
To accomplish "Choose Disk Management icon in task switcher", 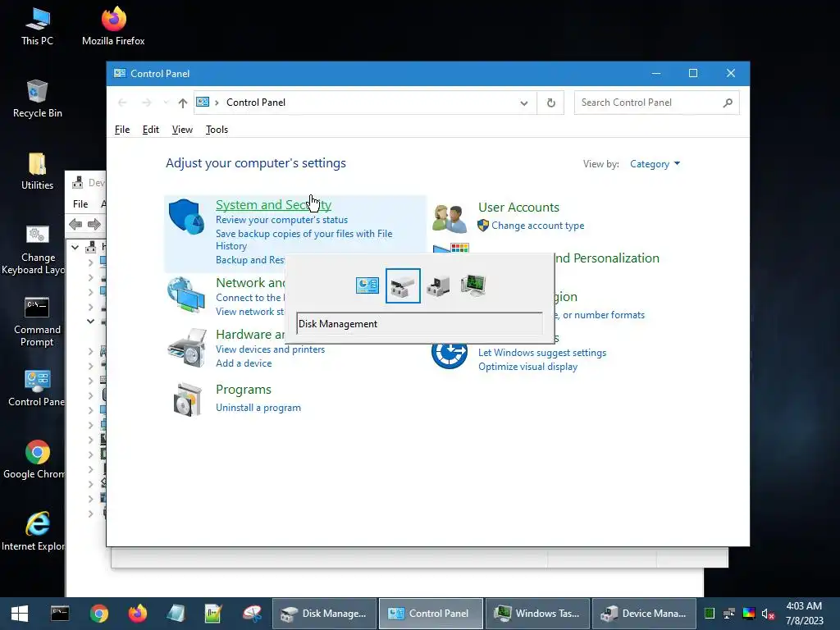I will [x=403, y=286].
